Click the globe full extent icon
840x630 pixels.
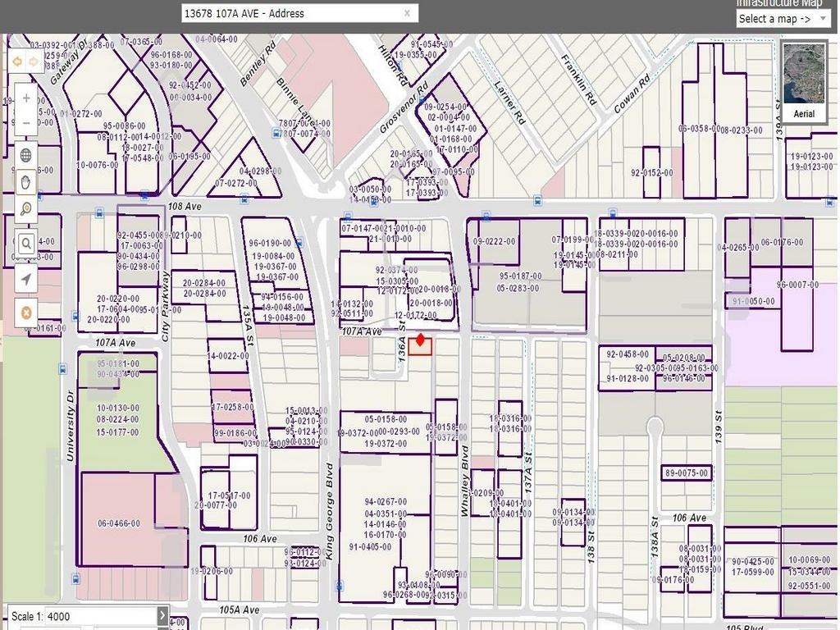pyautogui.click(x=26, y=155)
